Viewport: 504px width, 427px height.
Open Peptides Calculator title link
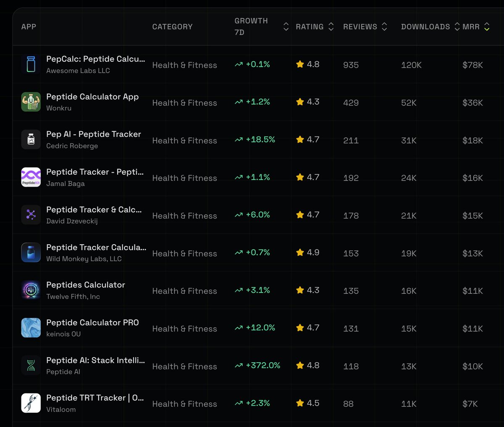click(x=86, y=285)
